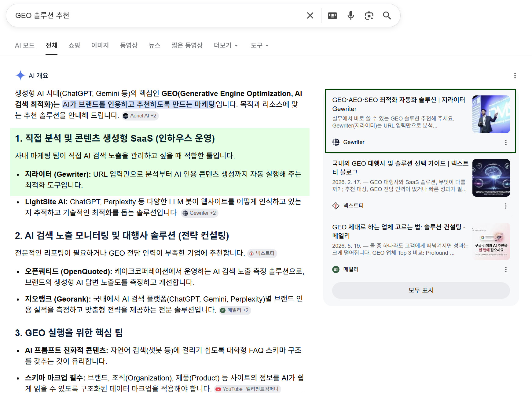Open the GEO 제대로 하는 업체 고르는 법 link

tap(399, 231)
